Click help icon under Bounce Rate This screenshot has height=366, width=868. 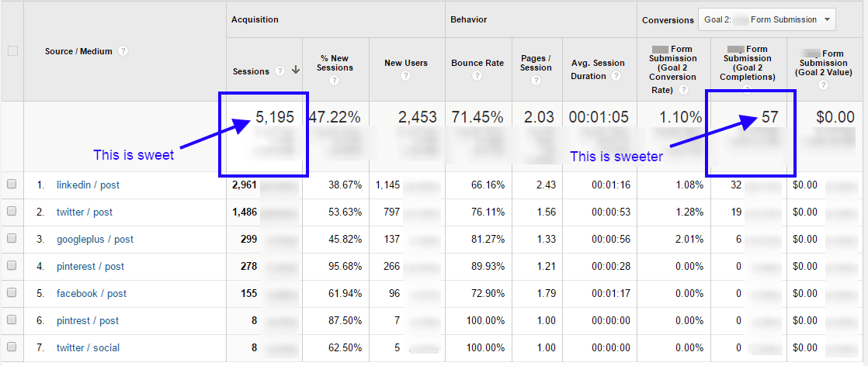(477, 76)
